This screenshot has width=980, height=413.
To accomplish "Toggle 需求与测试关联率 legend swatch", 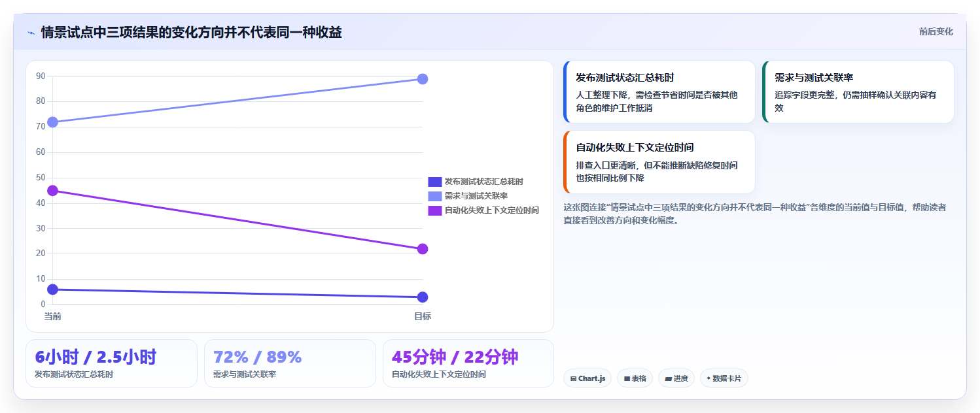I will pyautogui.click(x=434, y=196).
